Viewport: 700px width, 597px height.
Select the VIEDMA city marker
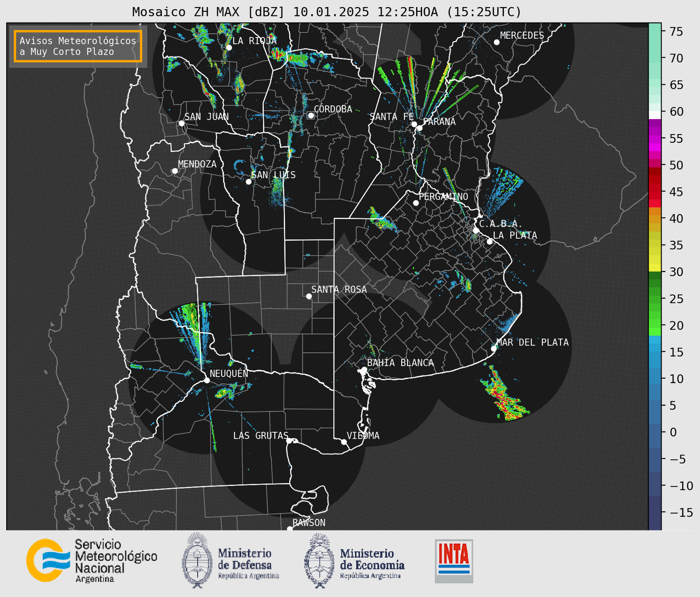344,442
